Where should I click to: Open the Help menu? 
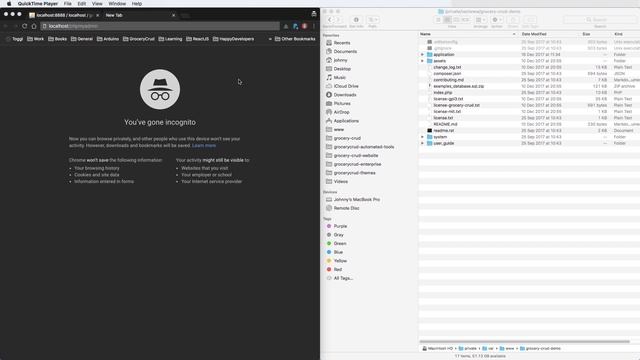[137, 4]
